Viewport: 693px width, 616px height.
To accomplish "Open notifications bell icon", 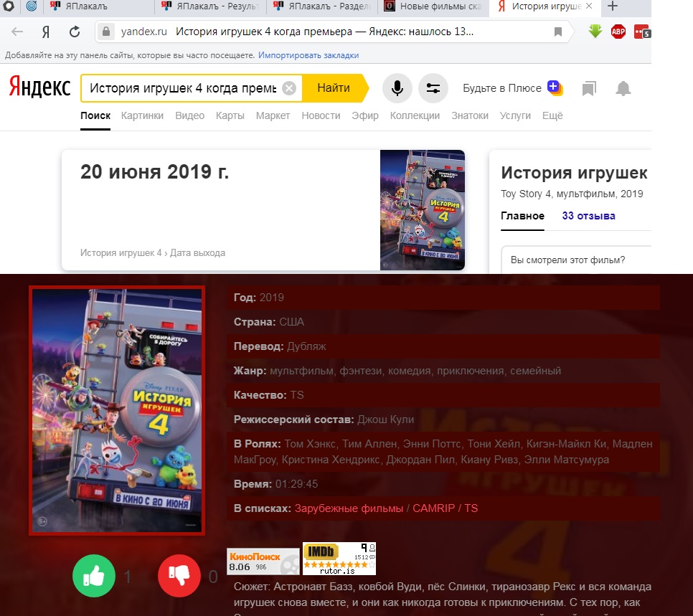I will tap(623, 88).
